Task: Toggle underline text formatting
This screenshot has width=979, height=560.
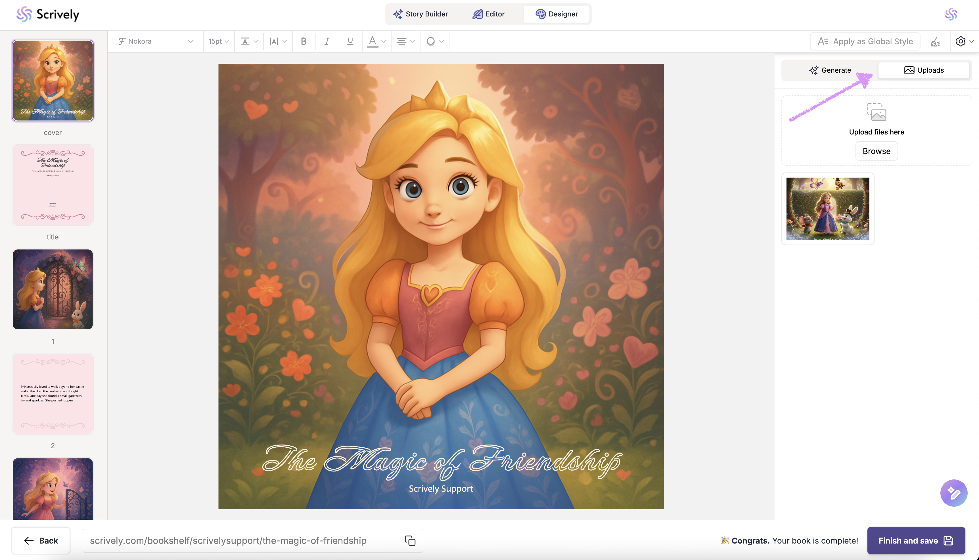Action: (350, 41)
